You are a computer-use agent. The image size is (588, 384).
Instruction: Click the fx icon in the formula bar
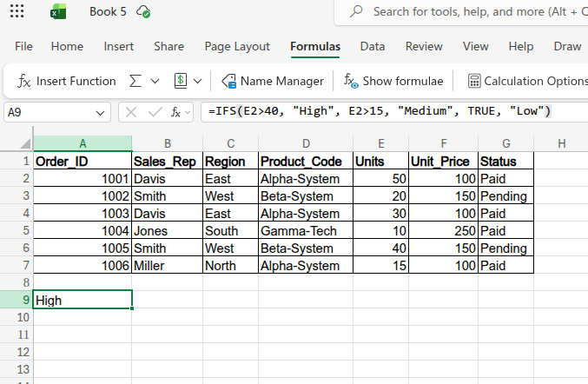click(x=176, y=112)
